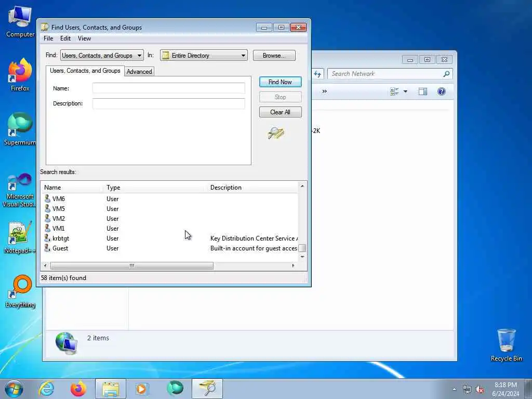Screen dimensions: 532x399
Task: Click the help icon in Network window
Action: tap(442, 91)
